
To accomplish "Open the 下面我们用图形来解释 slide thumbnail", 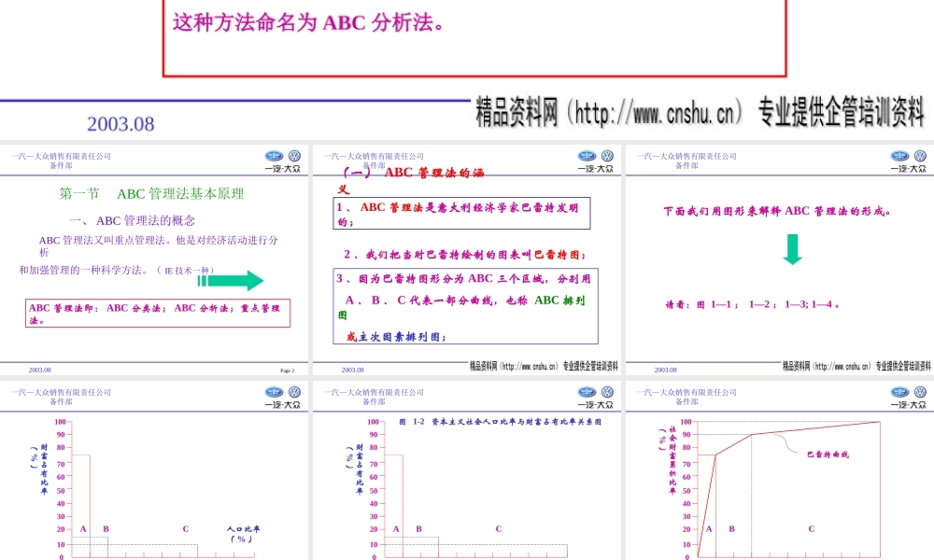I will tap(780, 259).
